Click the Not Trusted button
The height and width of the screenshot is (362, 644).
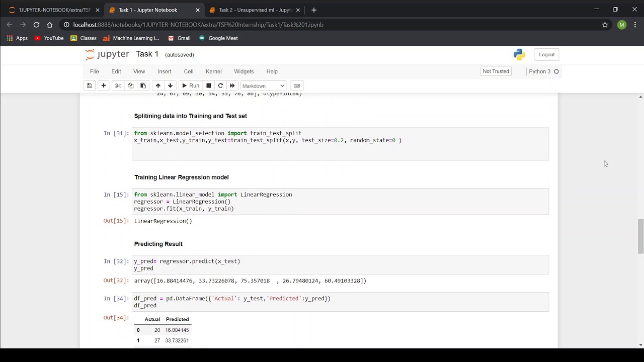point(496,71)
